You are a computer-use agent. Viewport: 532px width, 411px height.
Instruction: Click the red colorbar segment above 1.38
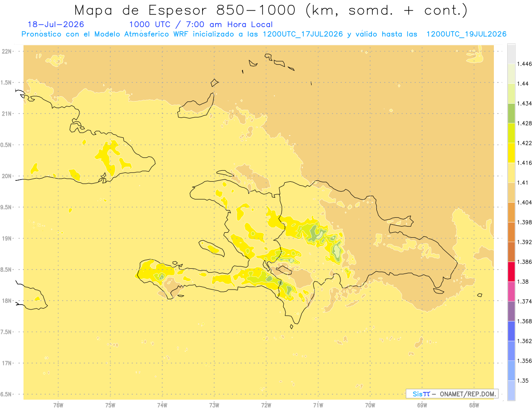click(x=511, y=271)
